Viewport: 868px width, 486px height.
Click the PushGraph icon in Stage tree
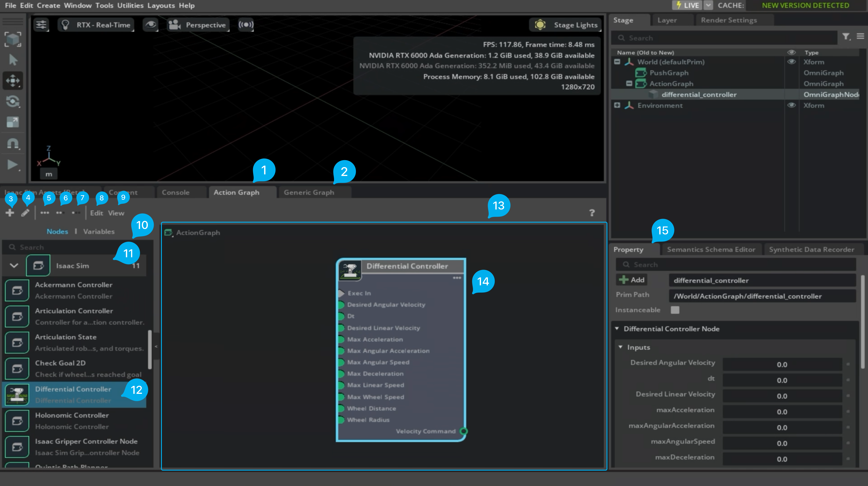click(x=640, y=73)
